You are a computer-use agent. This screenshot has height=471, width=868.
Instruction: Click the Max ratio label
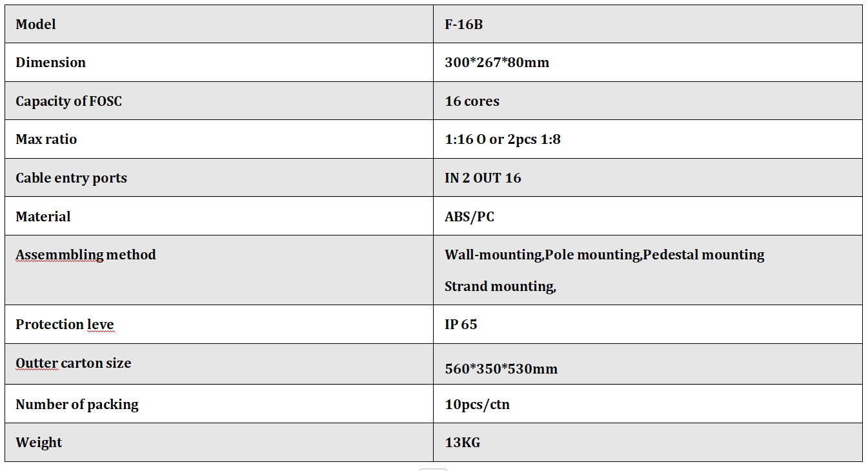click(46, 139)
